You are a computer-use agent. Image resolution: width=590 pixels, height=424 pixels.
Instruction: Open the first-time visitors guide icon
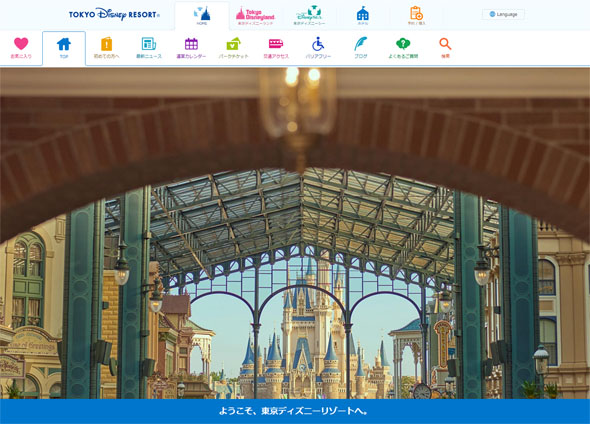(106, 48)
